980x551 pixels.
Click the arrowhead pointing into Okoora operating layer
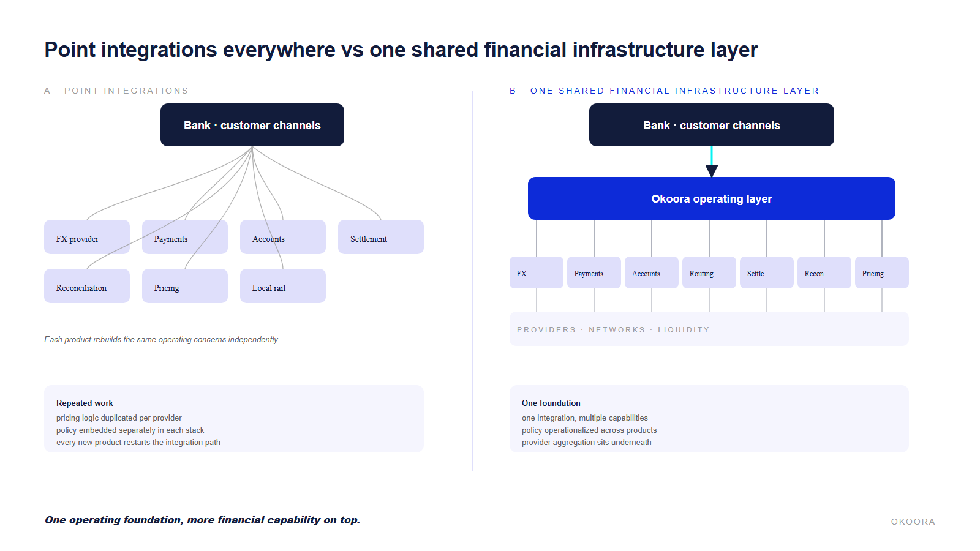712,171
